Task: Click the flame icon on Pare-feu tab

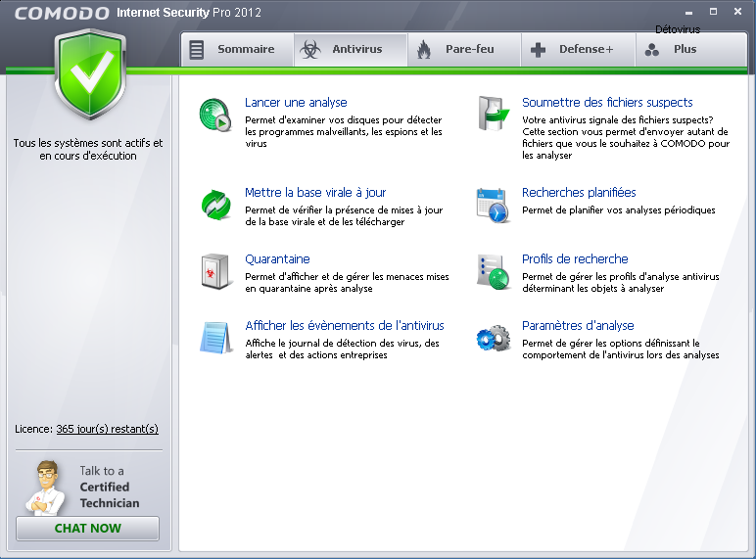Action: 424,49
